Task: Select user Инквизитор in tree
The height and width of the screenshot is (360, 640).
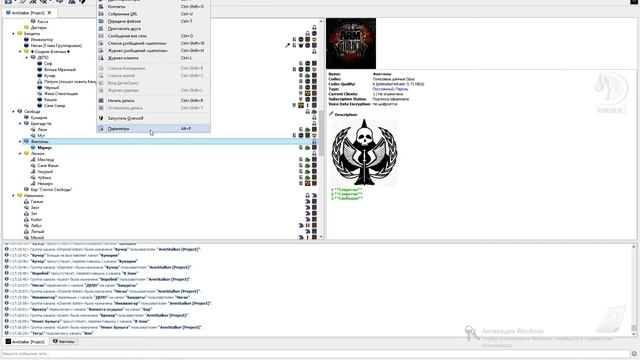Action: 42,40
